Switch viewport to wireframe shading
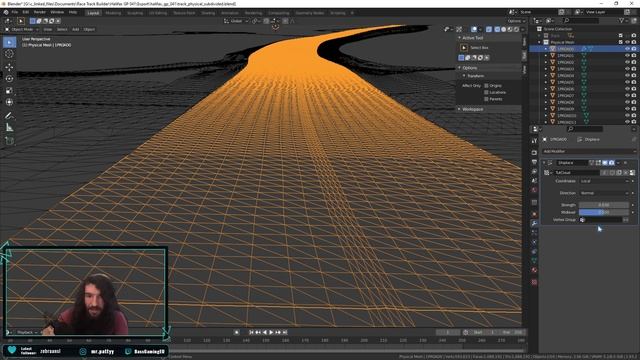 tap(497, 29)
